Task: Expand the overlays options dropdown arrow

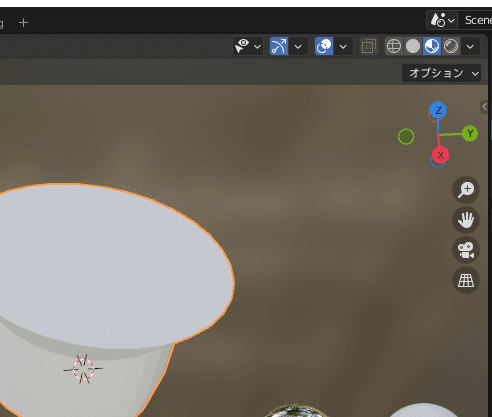Action: 343,46
